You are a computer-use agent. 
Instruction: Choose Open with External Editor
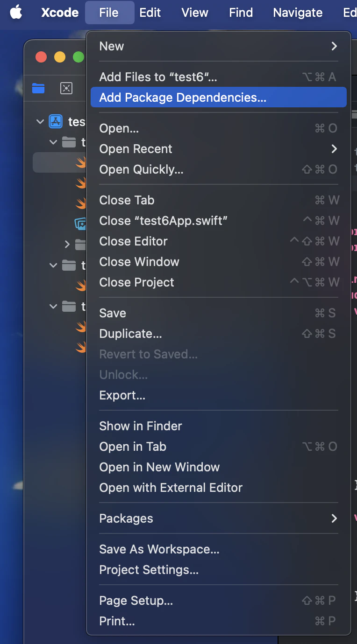[219, 488]
